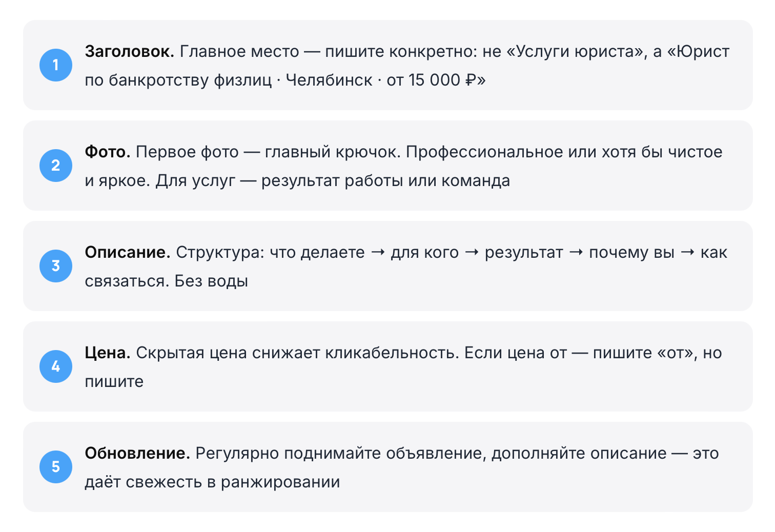Click the blue circle numbered 5
Viewport: 775px width, 532px height.
[56, 467]
